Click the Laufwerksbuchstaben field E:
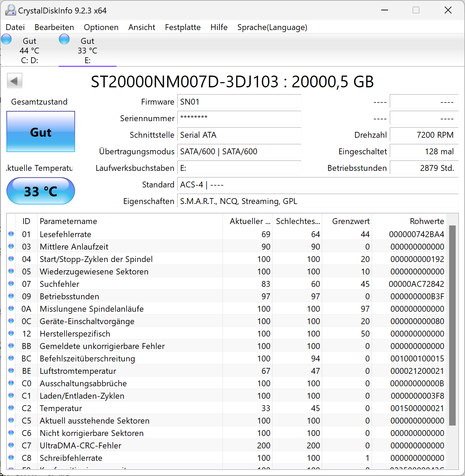 point(239,168)
